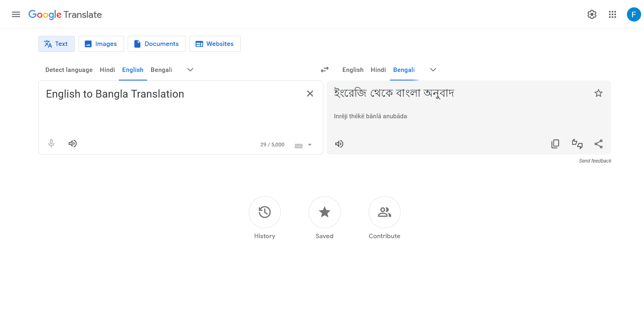
Task: Switch to Documents translation
Action: tap(157, 44)
